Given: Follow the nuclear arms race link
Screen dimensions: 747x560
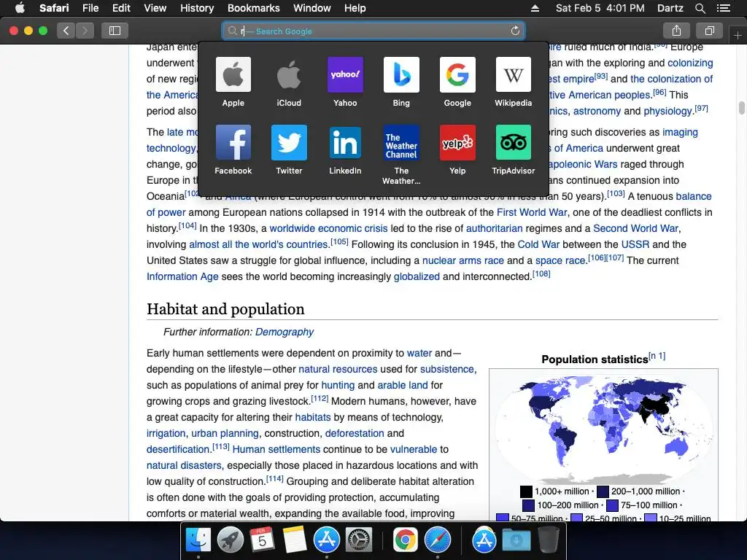Looking at the screenshot, I should 463,260.
